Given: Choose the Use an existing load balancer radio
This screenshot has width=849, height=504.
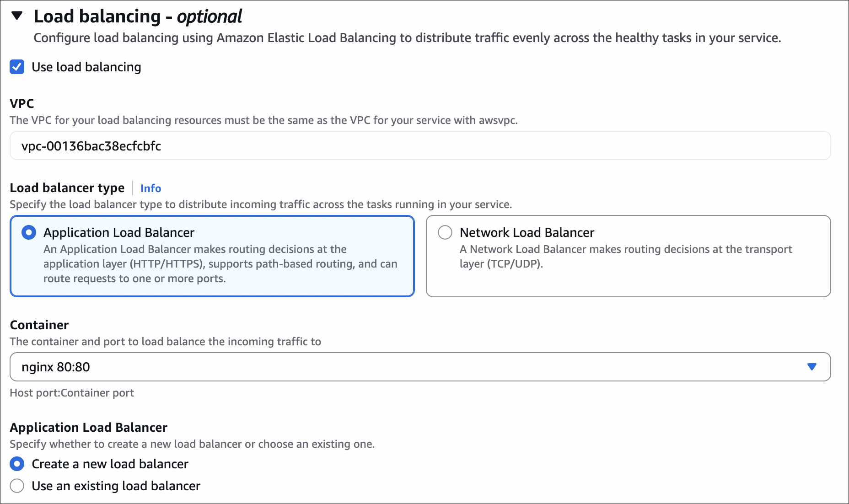Looking at the screenshot, I should click(x=17, y=486).
